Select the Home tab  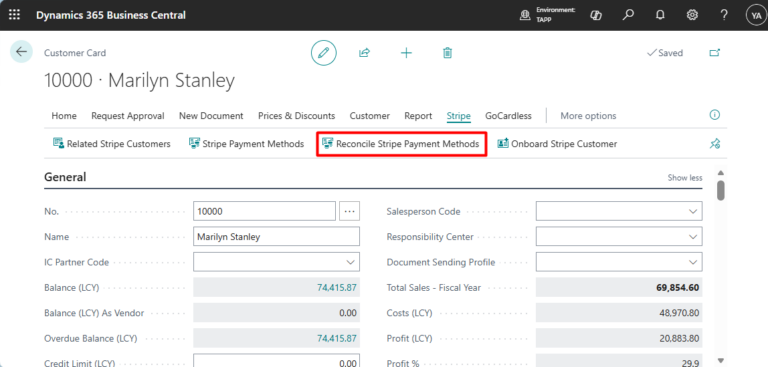[64, 116]
